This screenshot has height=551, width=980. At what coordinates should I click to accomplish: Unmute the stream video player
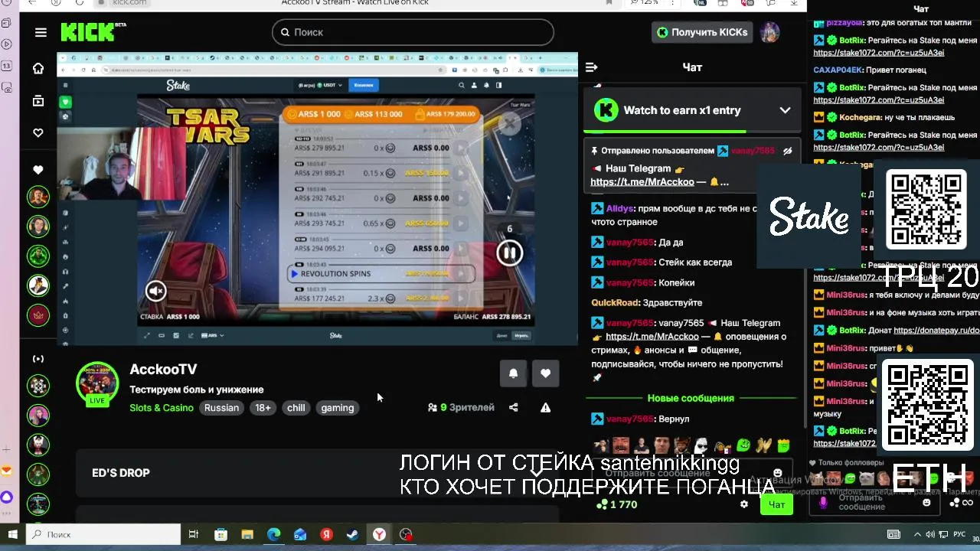[x=156, y=291]
